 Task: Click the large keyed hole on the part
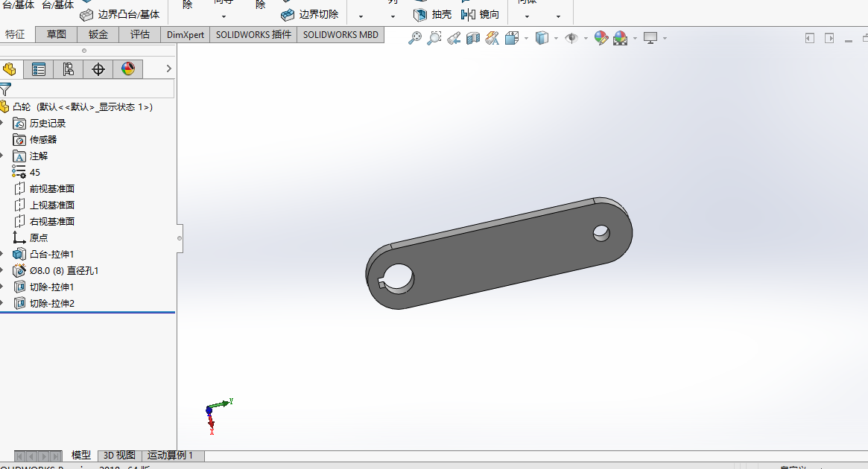click(397, 278)
